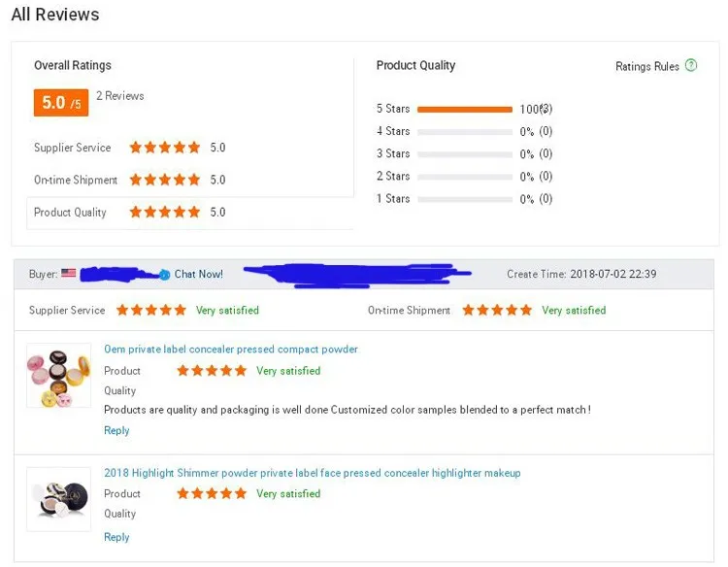
Task: Click the Ratings Rules help question icon
Action: click(691, 65)
